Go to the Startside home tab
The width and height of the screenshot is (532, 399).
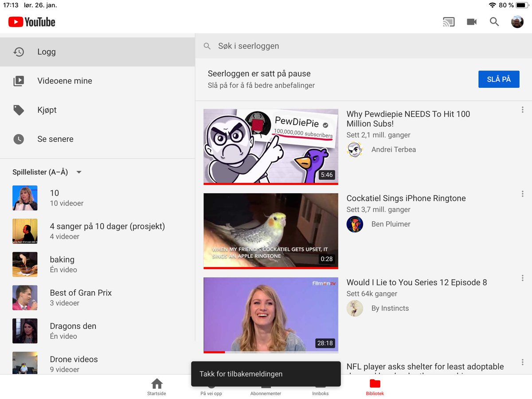(156, 387)
